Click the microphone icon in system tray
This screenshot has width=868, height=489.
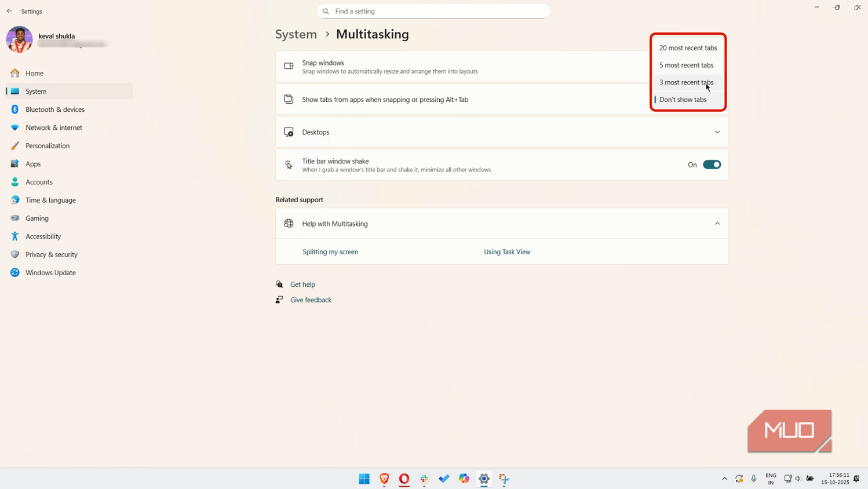(754, 479)
